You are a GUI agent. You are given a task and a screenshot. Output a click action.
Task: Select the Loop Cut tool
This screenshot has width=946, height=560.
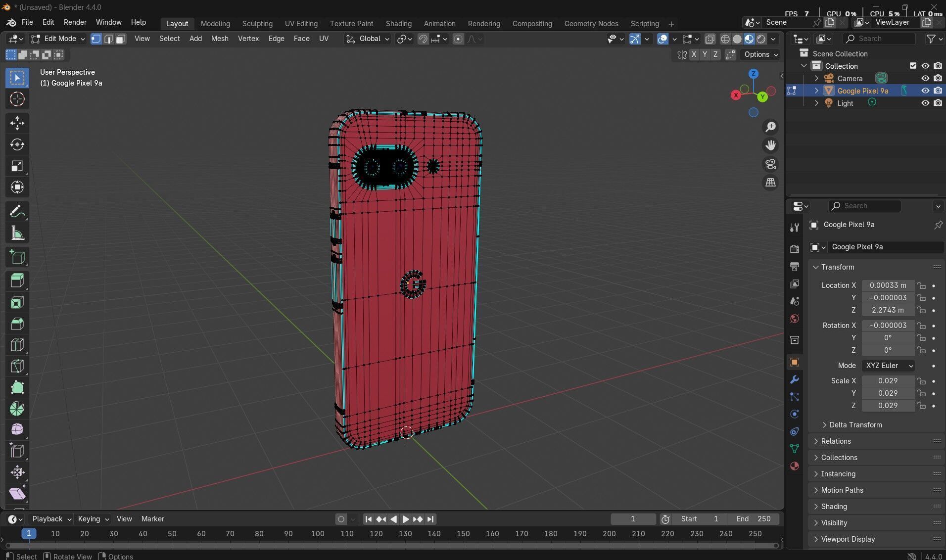pyautogui.click(x=17, y=345)
